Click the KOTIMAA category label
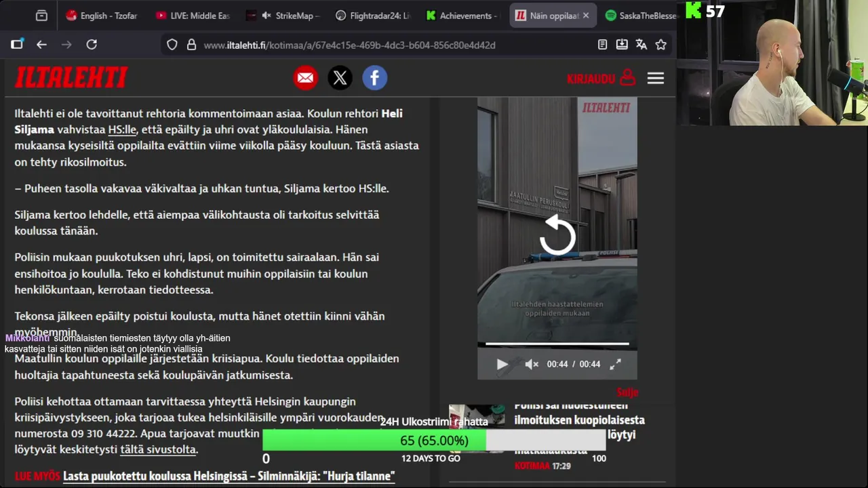 coord(532,466)
